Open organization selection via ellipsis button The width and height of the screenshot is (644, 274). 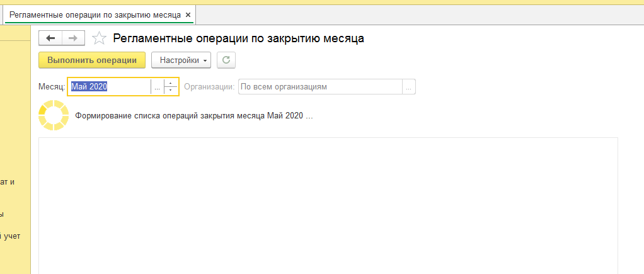click(x=409, y=87)
